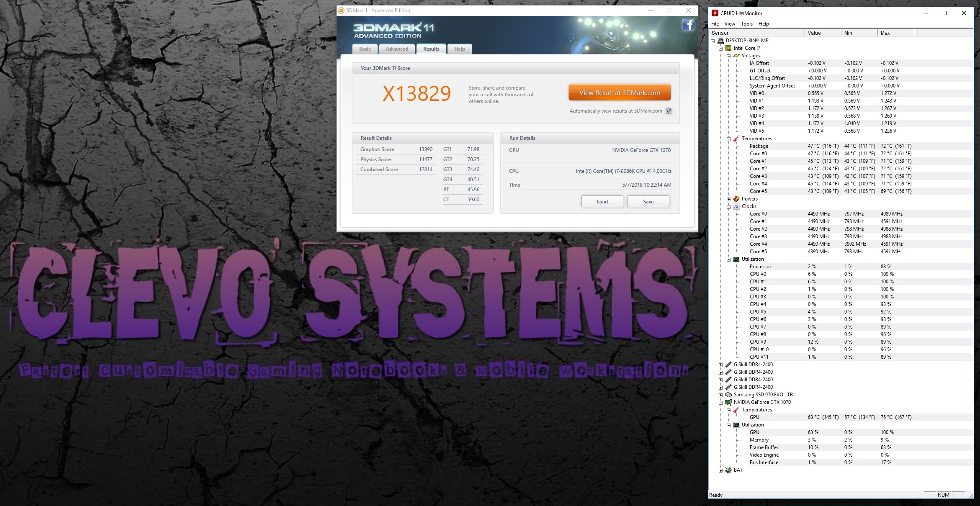Viewport: 980px width, 506px height.
Task: Click the CPUID HWMonitor title bar icon
Action: [715, 13]
